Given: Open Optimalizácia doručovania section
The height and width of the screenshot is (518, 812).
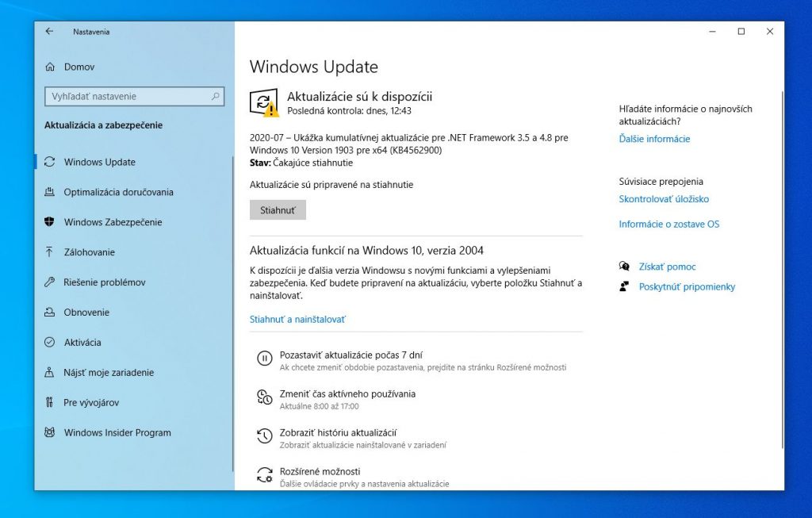Looking at the screenshot, I should pos(118,193).
